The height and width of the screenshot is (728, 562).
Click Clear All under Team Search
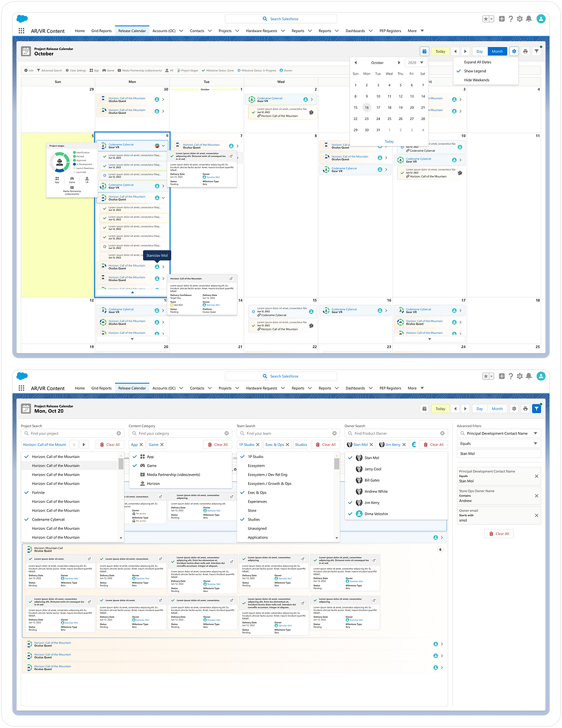(x=326, y=445)
